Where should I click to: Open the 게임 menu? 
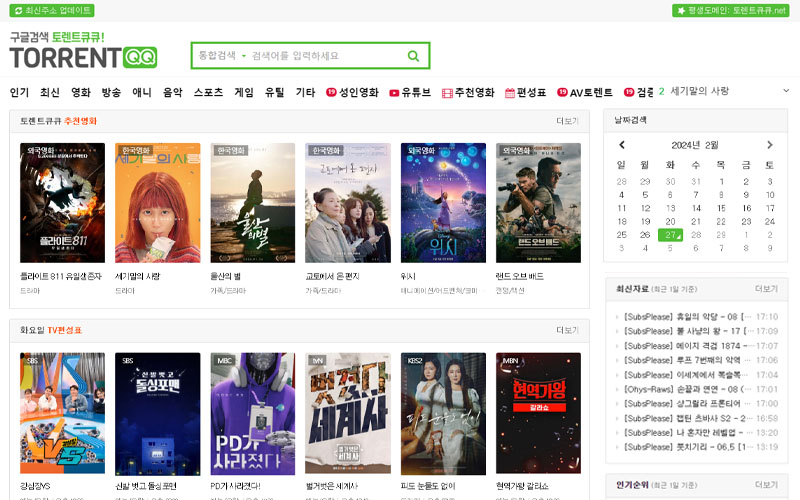click(244, 92)
